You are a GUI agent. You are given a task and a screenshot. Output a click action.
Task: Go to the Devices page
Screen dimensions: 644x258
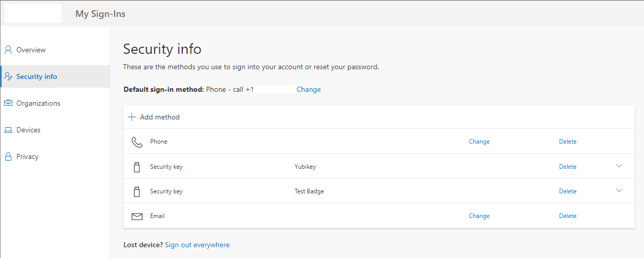pyautogui.click(x=28, y=130)
